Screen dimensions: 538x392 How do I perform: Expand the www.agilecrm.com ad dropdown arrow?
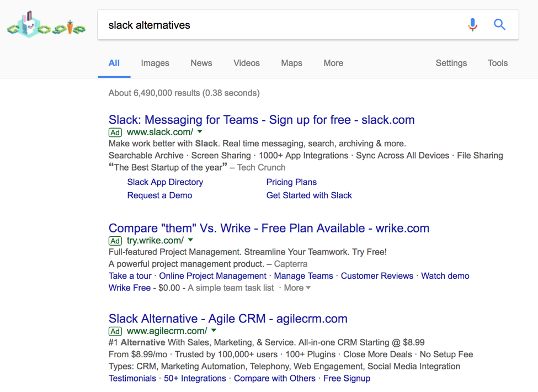point(214,331)
